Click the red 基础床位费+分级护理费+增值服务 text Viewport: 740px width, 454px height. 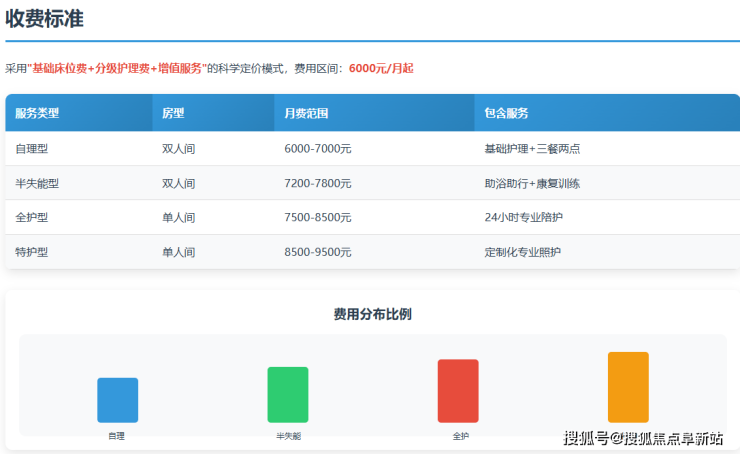point(117,68)
